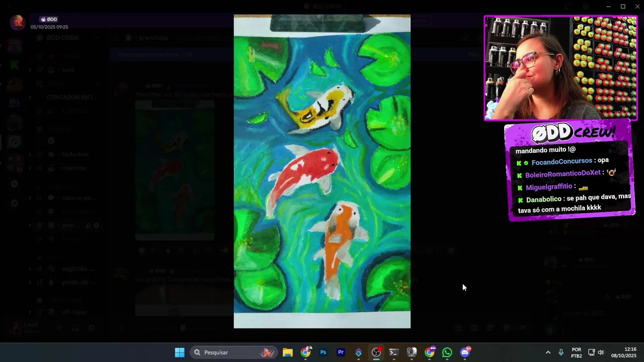This screenshot has width=644, height=362.
Task: Click the dimmed painting thumbnail in chat
Action: click(x=175, y=170)
